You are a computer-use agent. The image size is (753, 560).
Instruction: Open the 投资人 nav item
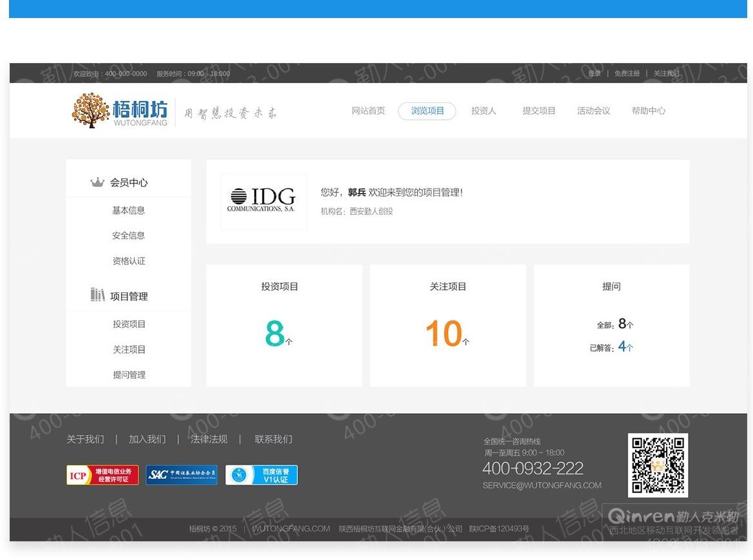click(483, 111)
